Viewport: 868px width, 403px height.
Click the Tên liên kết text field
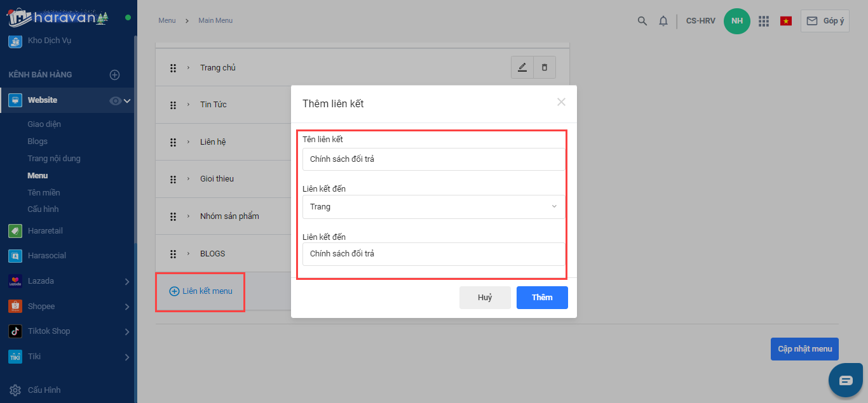[x=433, y=159]
